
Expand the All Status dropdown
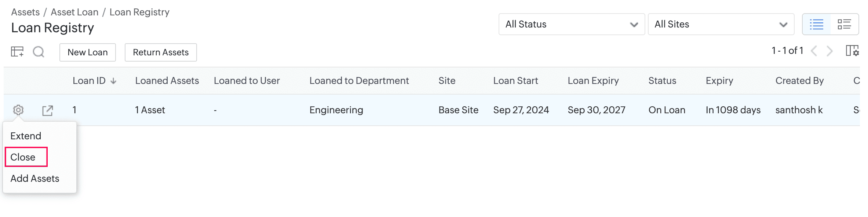pyautogui.click(x=571, y=25)
